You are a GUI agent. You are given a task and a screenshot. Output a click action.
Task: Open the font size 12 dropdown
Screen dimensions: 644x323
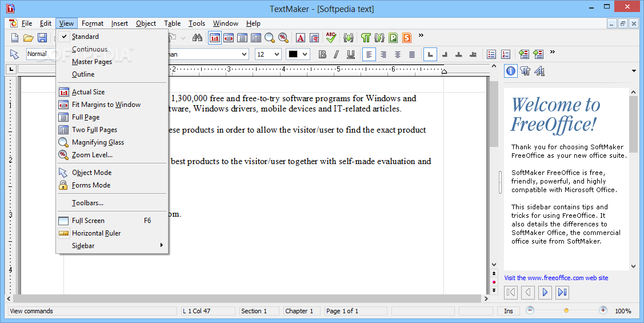pyautogui.click(x=277, y=54)
